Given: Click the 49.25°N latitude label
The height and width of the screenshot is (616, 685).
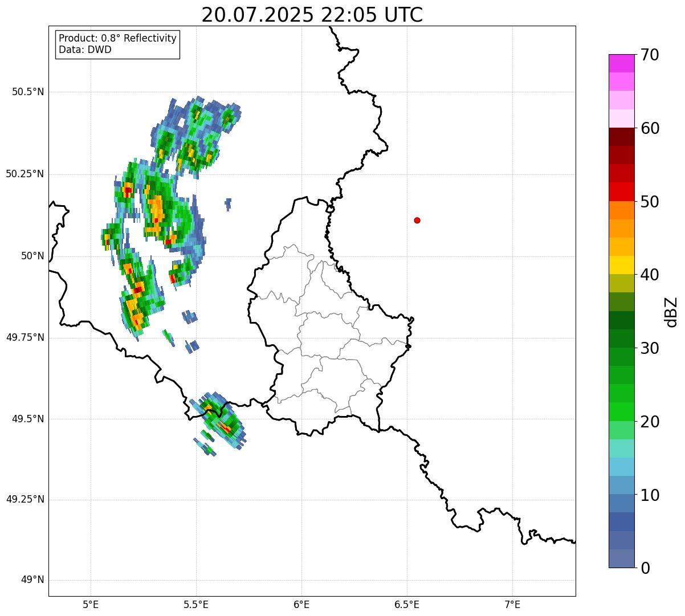Looking at the screenshot, I should pos(25,499).
